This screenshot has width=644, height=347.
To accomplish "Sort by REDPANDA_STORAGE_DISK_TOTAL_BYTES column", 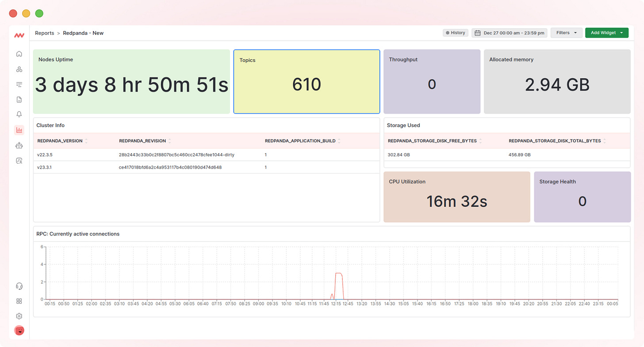I will 557,141.
